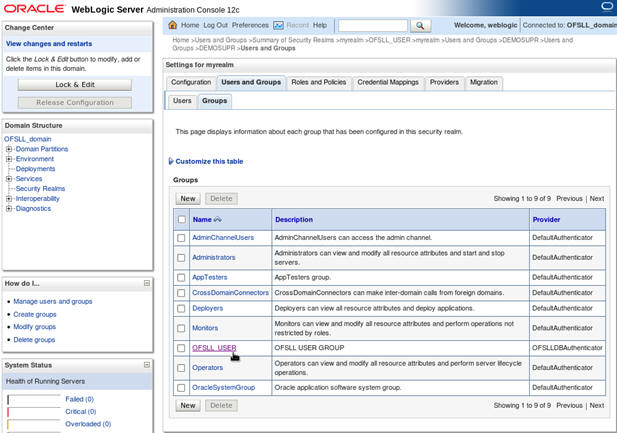The width and height of the screenshot is (617, 433).
Task: Expand the Services tree node
Action: [x=9, y=179]
